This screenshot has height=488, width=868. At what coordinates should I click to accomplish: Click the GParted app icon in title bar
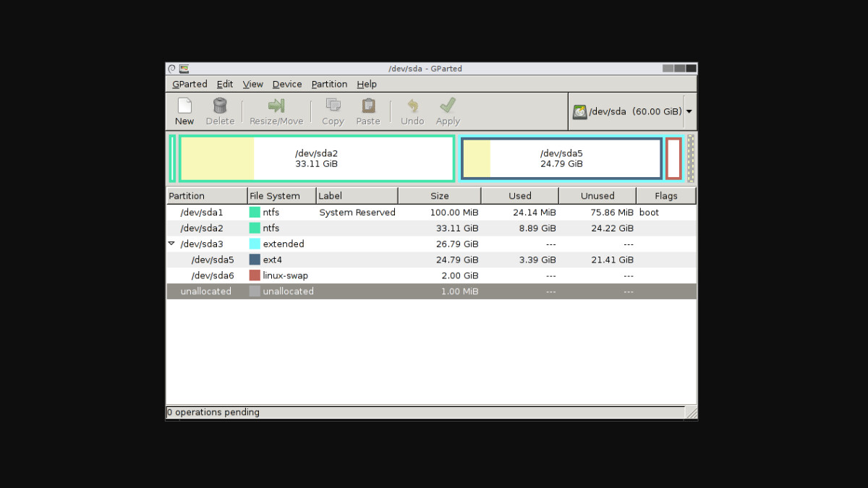184,69
